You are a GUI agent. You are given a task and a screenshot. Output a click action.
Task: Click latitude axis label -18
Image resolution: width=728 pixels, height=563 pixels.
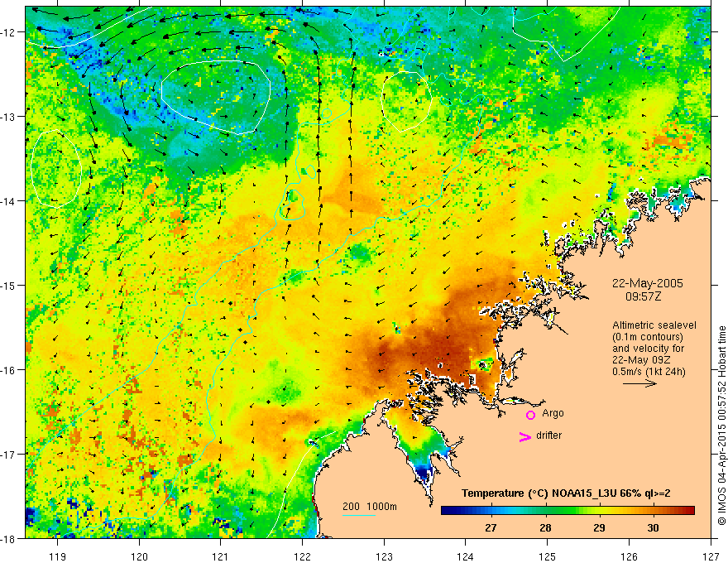[8, 538]
